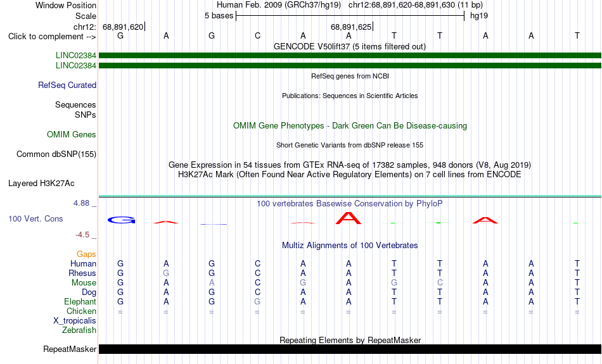The height and width of the screenshot is (364, 602).
Task: Open OMIM Gene Phenotypes track title
Action: click(x=350, y=126)
